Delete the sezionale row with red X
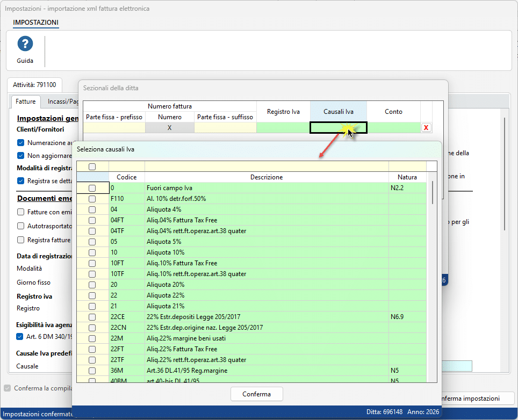This screenshot has width=518, height=420. click(x=426, y=127)
